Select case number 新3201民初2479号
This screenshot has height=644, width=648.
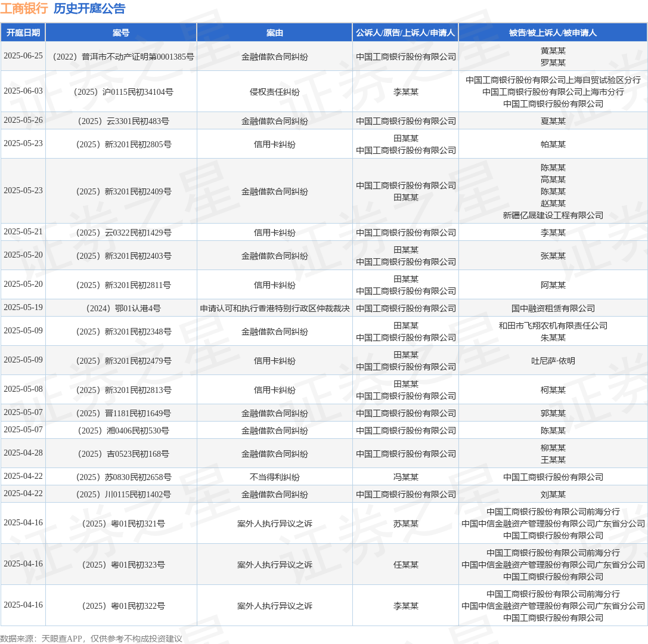[x=123, y=361]
